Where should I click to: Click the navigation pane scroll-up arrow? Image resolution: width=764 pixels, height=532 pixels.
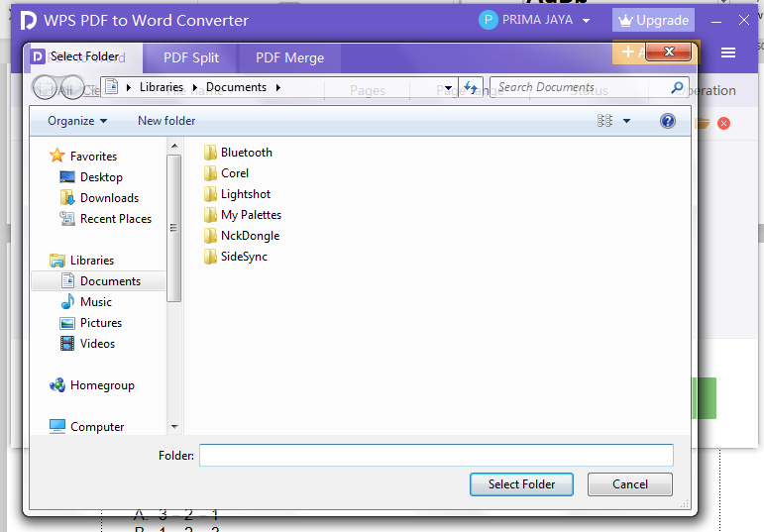point(174,146)
